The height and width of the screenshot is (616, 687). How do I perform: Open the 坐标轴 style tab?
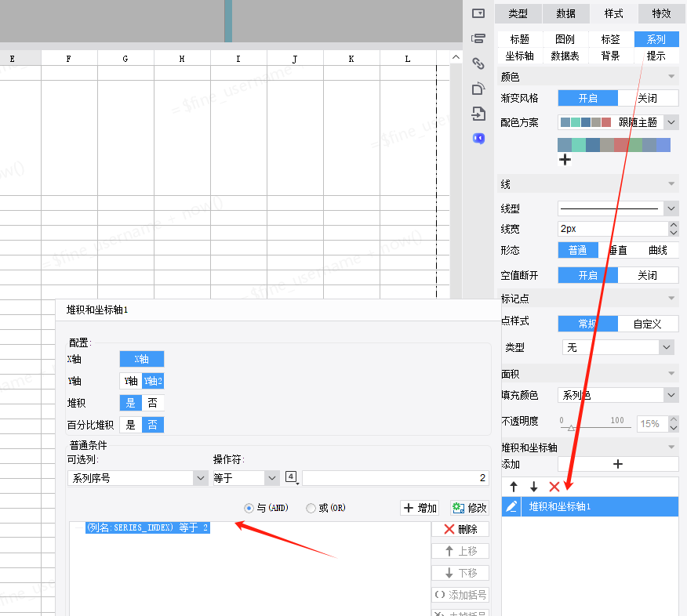point(519,56)
